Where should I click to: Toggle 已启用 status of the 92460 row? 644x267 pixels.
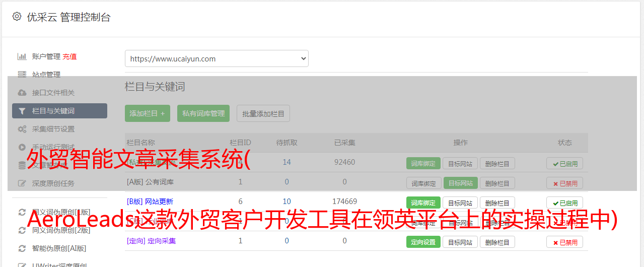565,163
